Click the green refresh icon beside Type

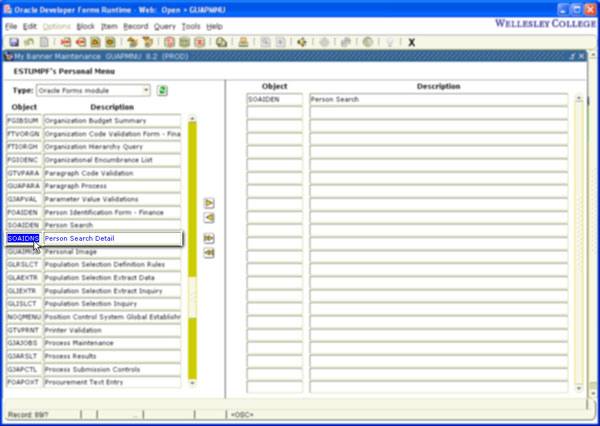162,91
